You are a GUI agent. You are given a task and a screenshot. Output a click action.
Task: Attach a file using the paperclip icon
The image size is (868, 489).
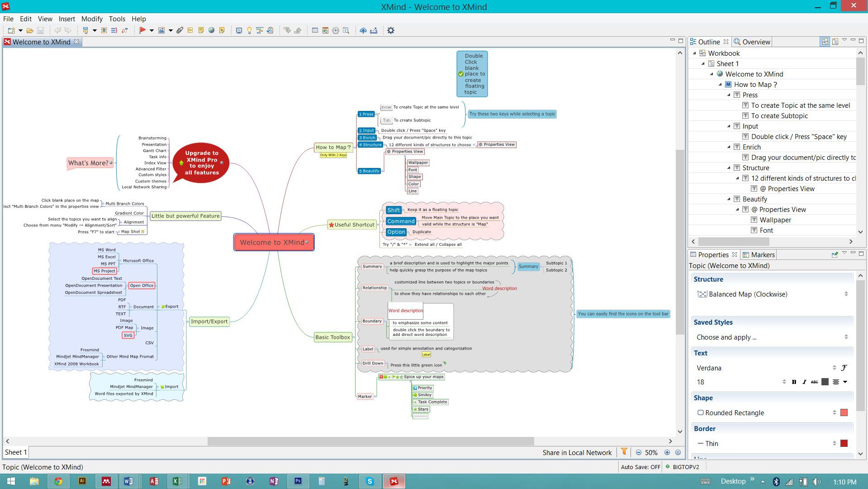click(x=180, y=30)
